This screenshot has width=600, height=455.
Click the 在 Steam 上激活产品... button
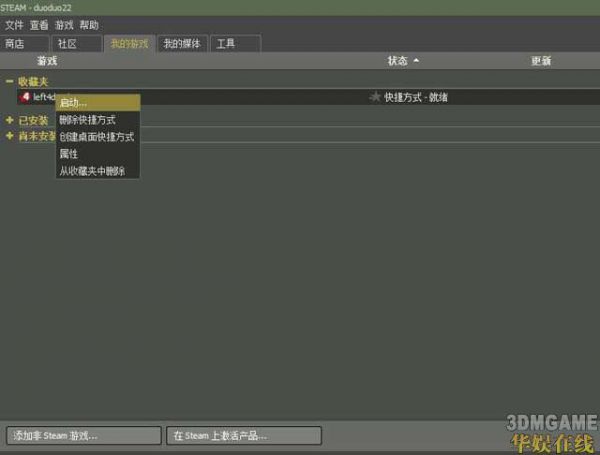244,435
